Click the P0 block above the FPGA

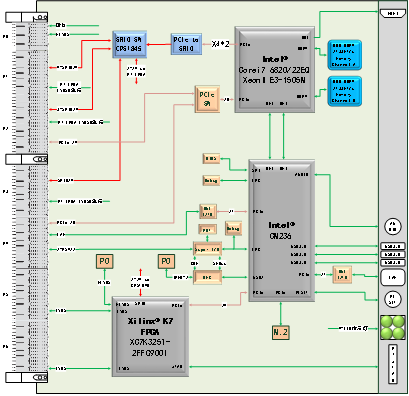(105, 261)
